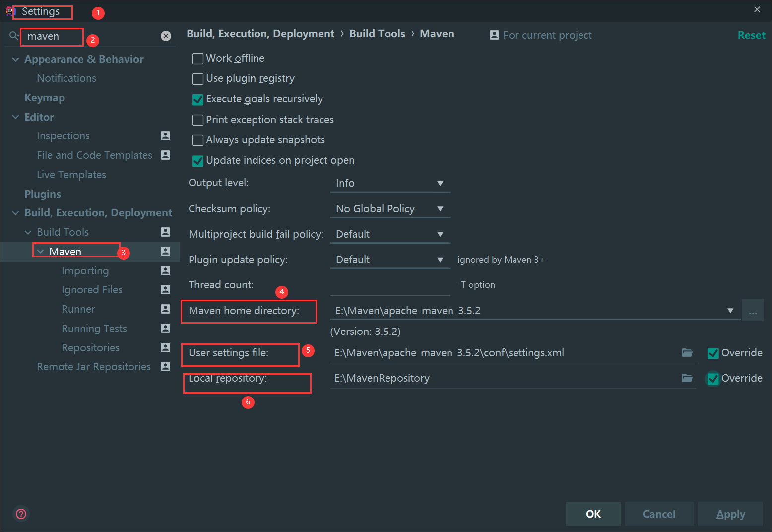
Task: Collapse the Build Tools tree node
Action: point(28,232)
